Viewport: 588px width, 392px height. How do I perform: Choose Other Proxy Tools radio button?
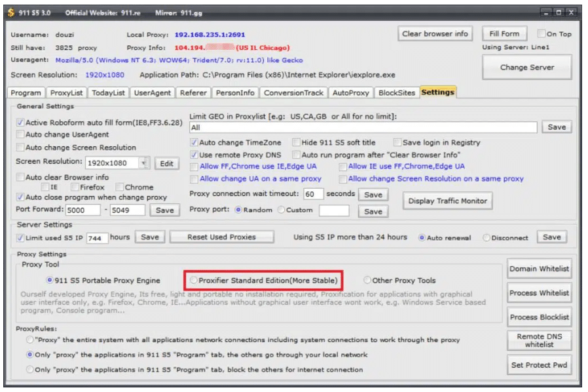(x=367, y=281)
